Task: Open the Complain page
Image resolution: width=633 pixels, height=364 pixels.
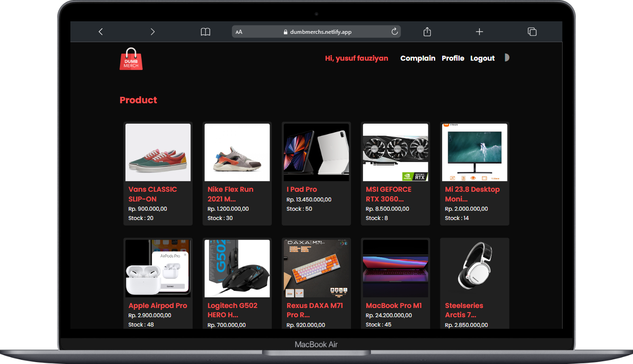Action: click(418, 58)
